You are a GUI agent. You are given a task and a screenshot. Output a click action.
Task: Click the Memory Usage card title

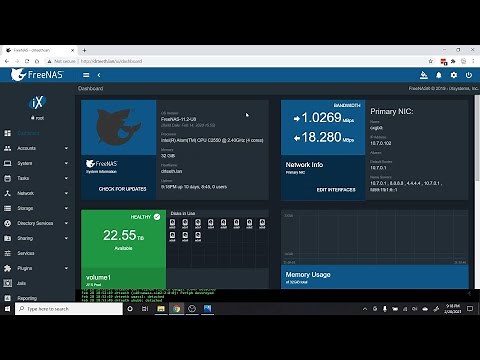pyautogui.click(x=308, y=275)
